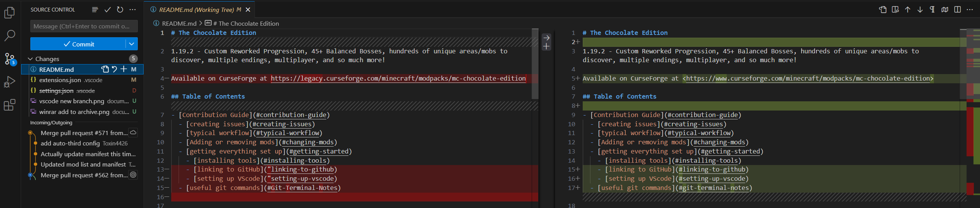Select extensions.json in the Changes list
The image size is (980, 208).
tap(82, 80)
